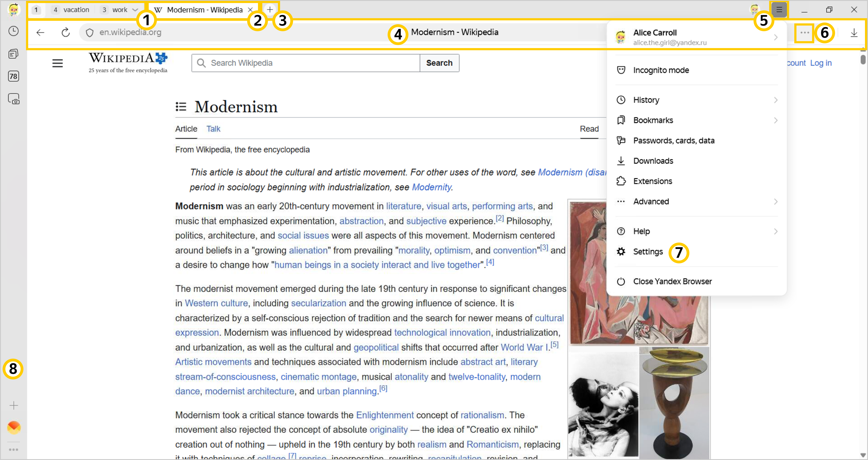The image size is (868, 460).
Task: Toggle the table of contents icon beside Modernism
Action: click(x=181, y=107)
